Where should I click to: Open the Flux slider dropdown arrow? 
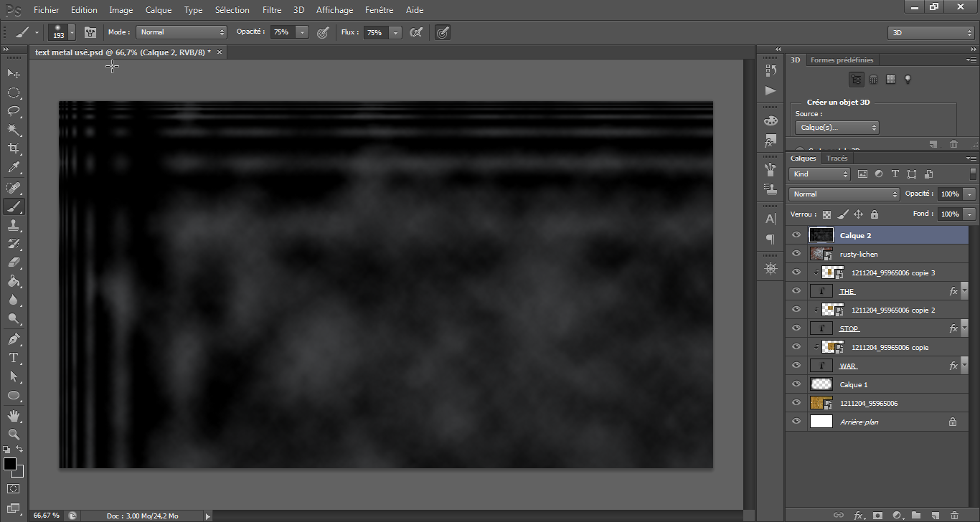tap(395, 32)
